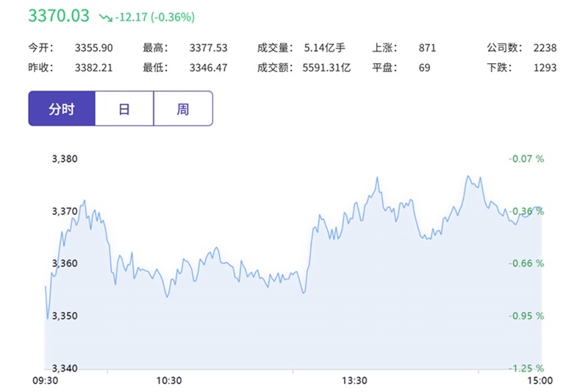588x392 pixels.
Task: Click the 15:00 time axis marker
Action: click(x=540, y=381)
